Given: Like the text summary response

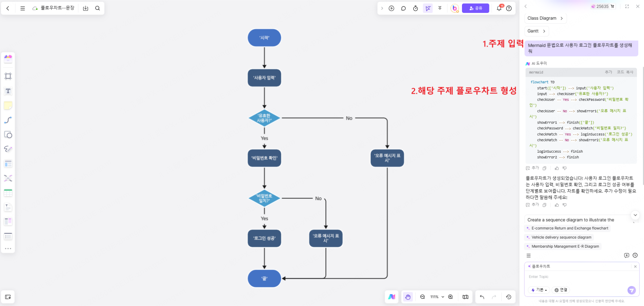Looking at the screenshot, I should pos(557,205).
